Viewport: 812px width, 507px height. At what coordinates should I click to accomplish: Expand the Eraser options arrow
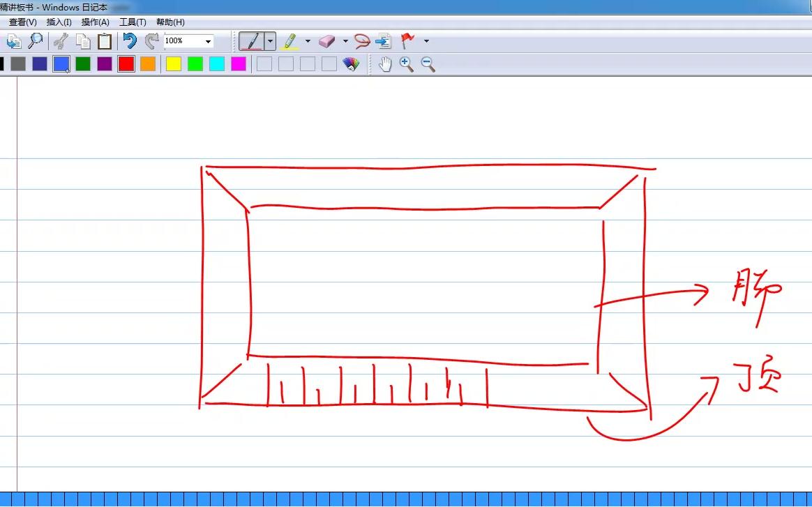pos(345,41)
